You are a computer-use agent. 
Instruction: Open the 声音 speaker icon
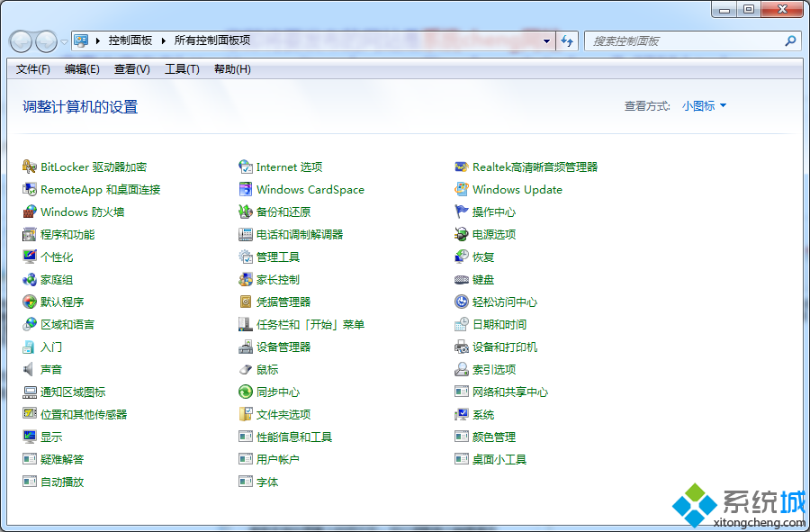click(30, 369)
